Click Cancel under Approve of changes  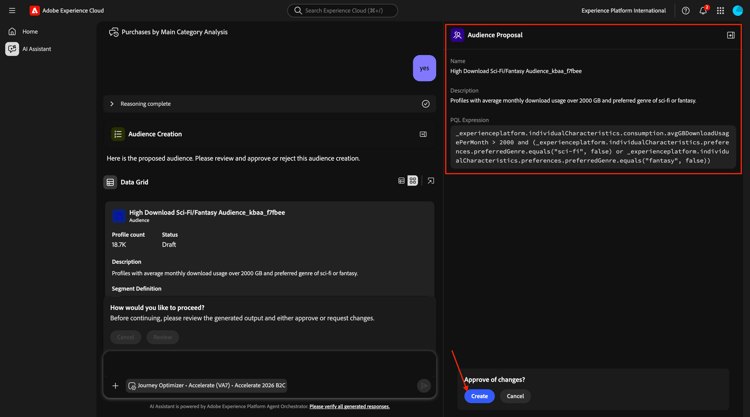[x=515, y=396]
